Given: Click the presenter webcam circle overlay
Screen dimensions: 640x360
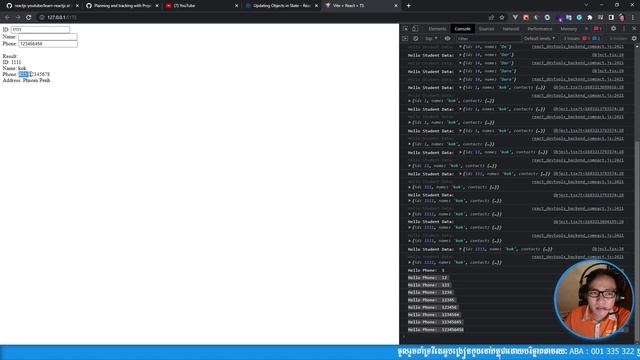Looking at the screenshot, I should click(x=593, y=300).
